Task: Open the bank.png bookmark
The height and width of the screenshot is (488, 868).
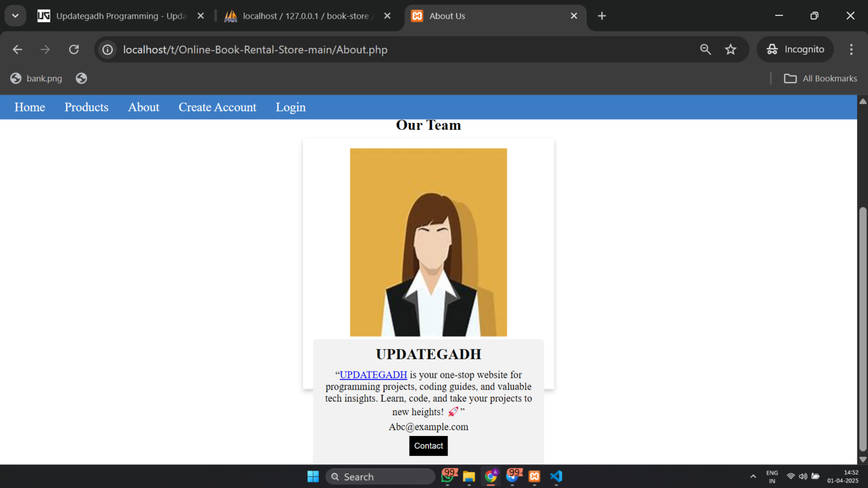Action: [x=36, y=78]
